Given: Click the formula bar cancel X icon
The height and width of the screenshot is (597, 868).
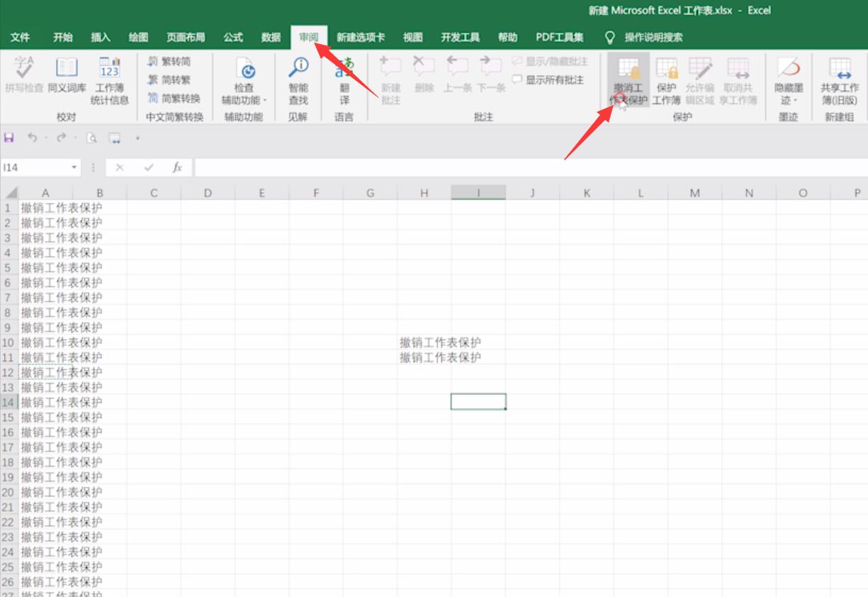Looking at the screenshot, I should [119, 167].
